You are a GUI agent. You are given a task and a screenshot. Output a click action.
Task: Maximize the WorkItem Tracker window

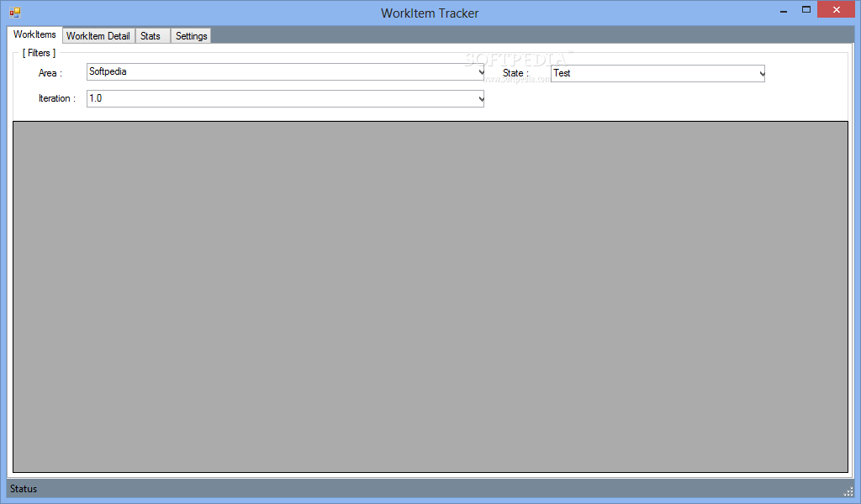(806, 10)
